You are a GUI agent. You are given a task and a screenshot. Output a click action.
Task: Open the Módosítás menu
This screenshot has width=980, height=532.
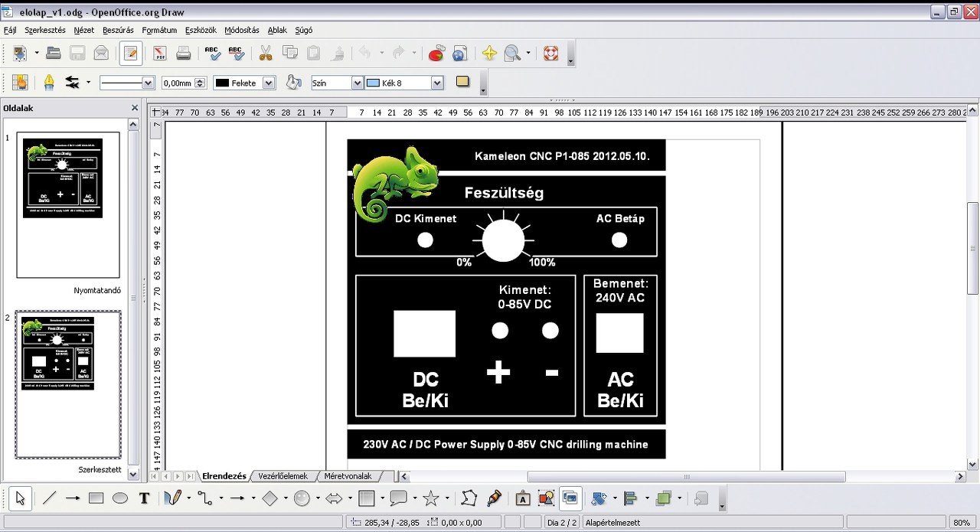coord(242,31)
